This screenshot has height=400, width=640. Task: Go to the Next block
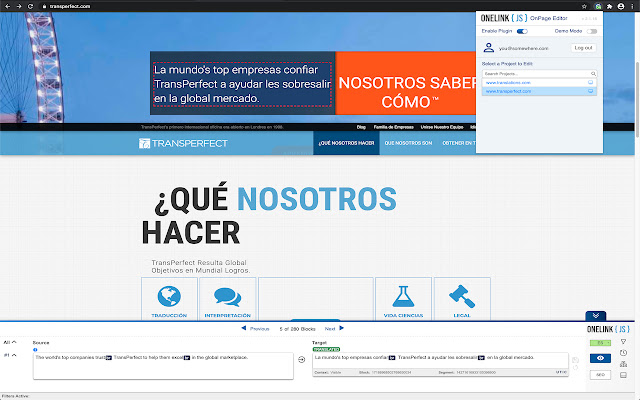click(334, 328)
